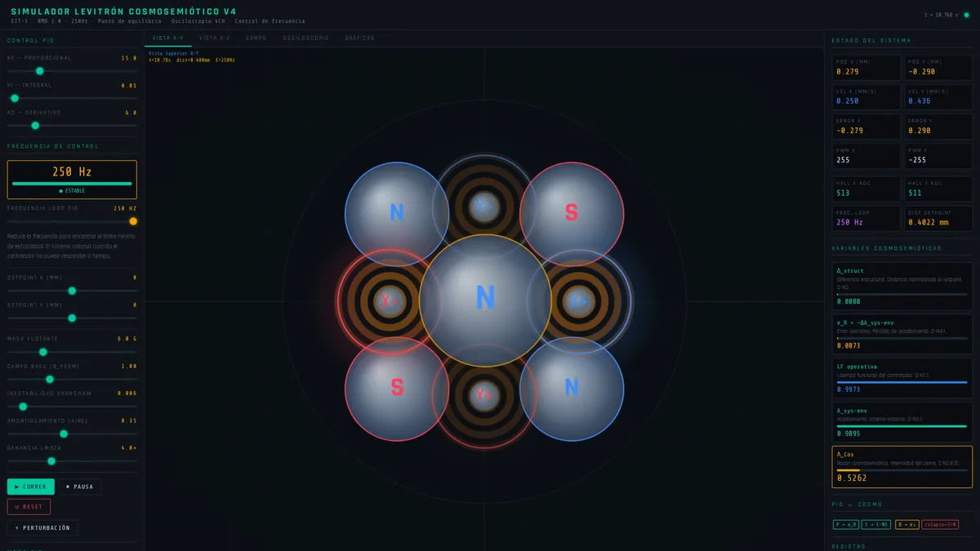The height and width of the screenshot is (551, 980).
Task: Switch to the Vista X-Z tab
Action: pos(215,38)
